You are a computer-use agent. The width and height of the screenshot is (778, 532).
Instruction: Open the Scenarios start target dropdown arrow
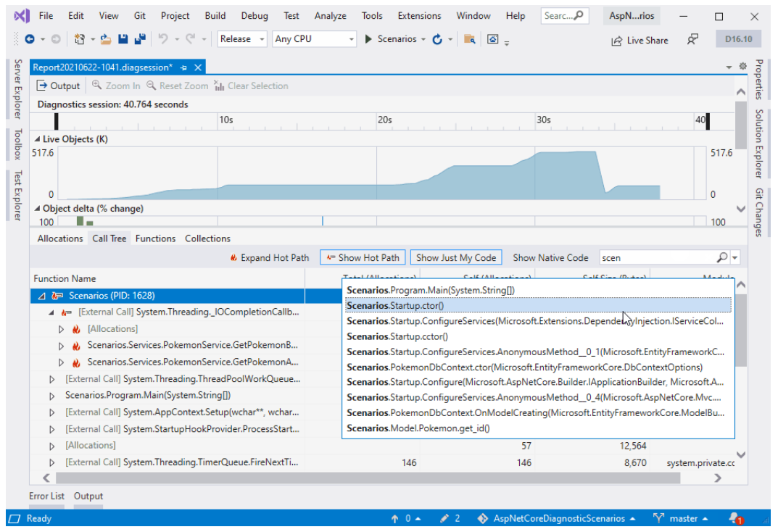pos(423,39)
